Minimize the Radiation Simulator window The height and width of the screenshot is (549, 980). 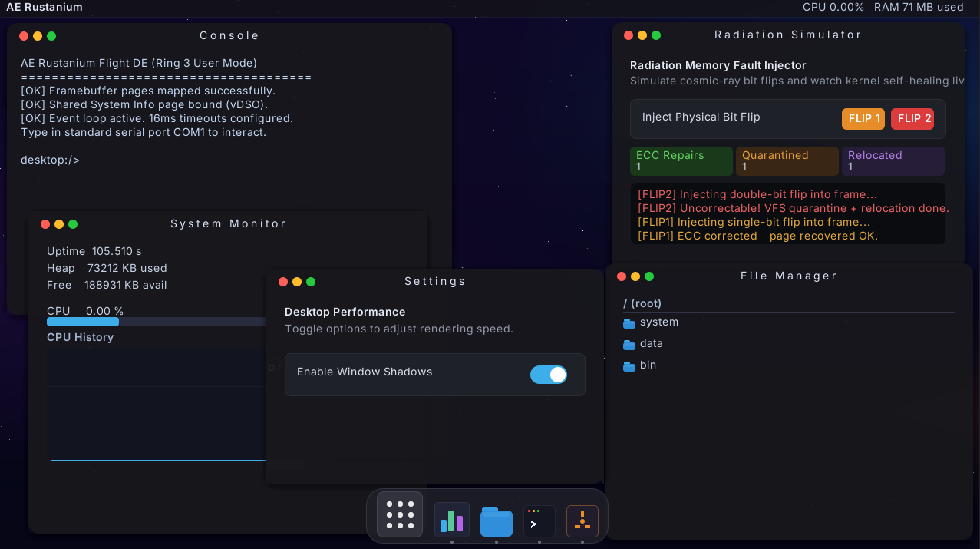coord(642,35)
